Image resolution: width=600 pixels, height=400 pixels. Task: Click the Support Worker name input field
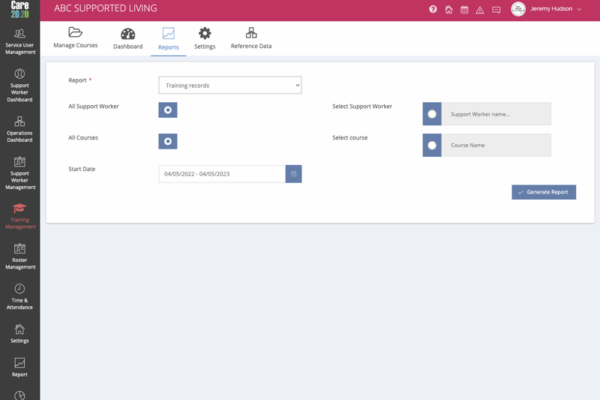pyautogui.click(x=496, y=114)
